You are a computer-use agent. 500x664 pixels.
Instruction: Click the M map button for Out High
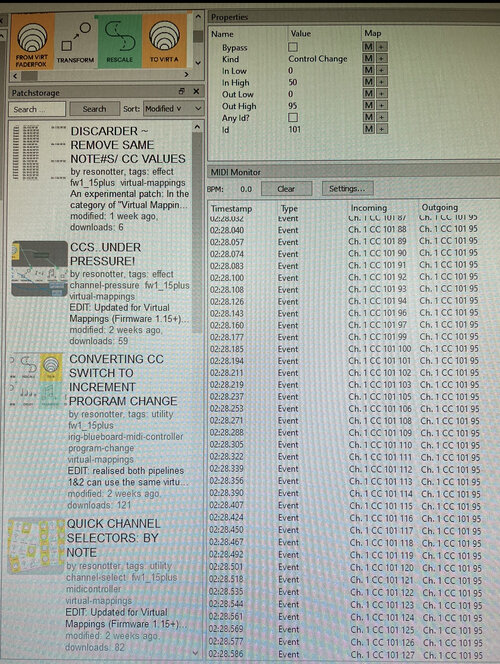tap(368, 105)
